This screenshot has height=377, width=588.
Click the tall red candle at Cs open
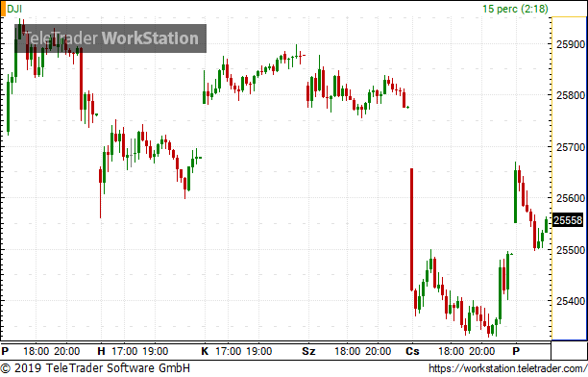tap(411, 230)
